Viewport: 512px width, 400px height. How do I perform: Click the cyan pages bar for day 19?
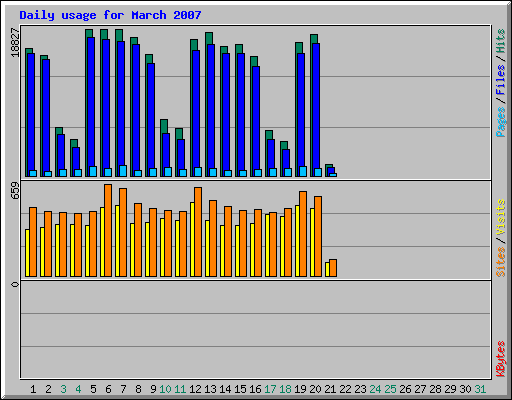pos(303,171)
